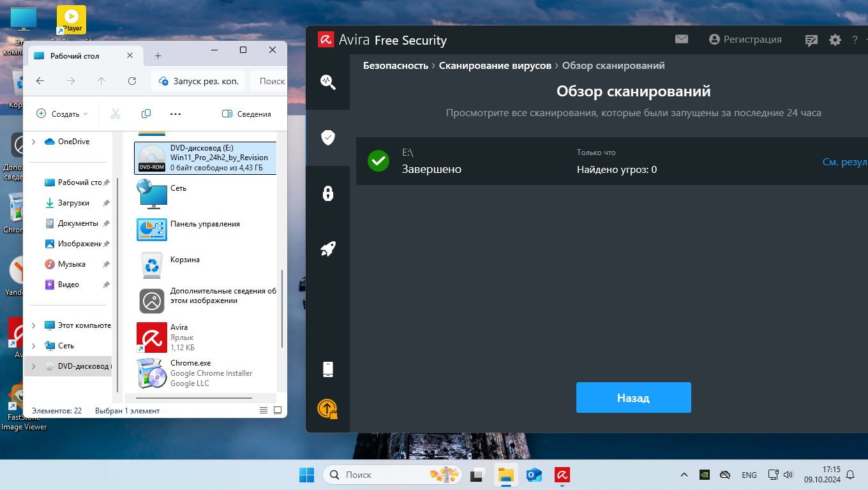Screen dimensions: 868x490
Task: Expand the OneDrive tree node
Action: (x=34, y=142)
